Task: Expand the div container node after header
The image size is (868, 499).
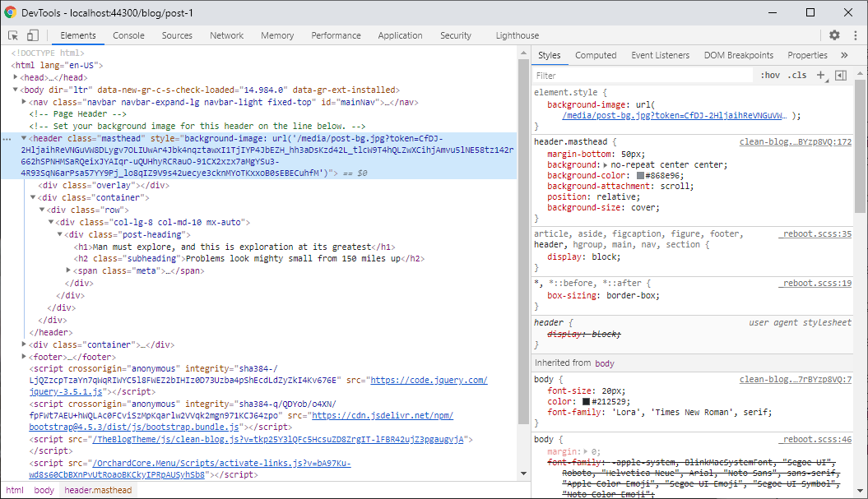Action: tap(24, 344)
